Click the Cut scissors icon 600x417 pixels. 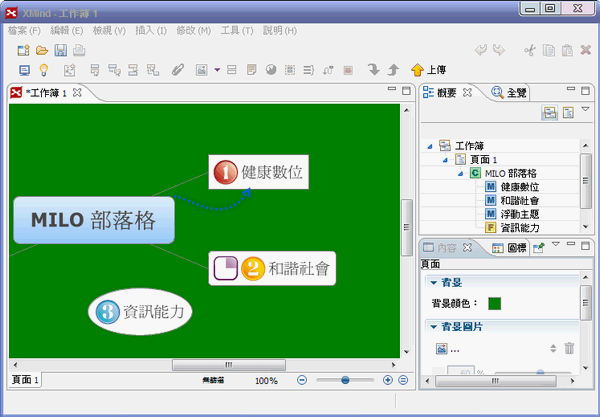(x=530, y=50)
